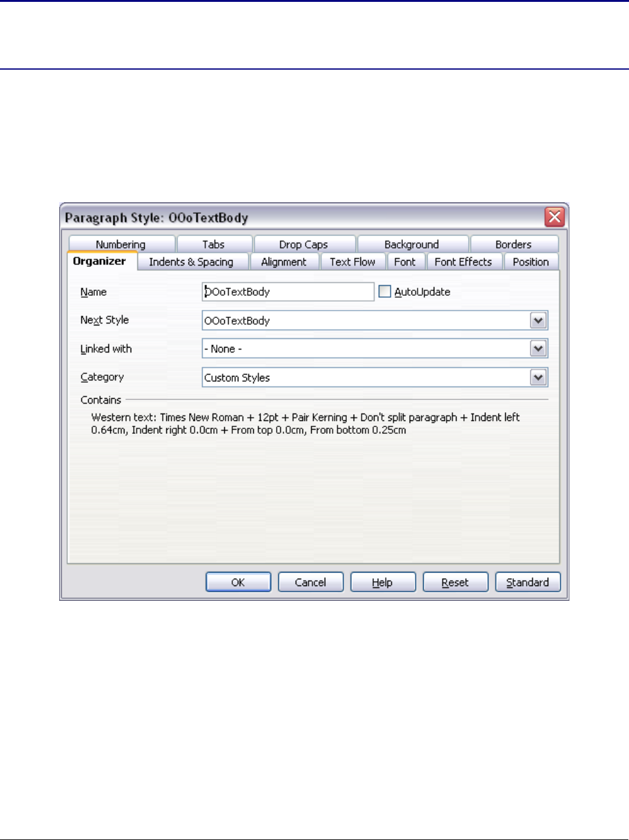The height and width of the screenshot is (840, 629).
Task: Confirm with the OK button
Action: click(x=238, y=582)
